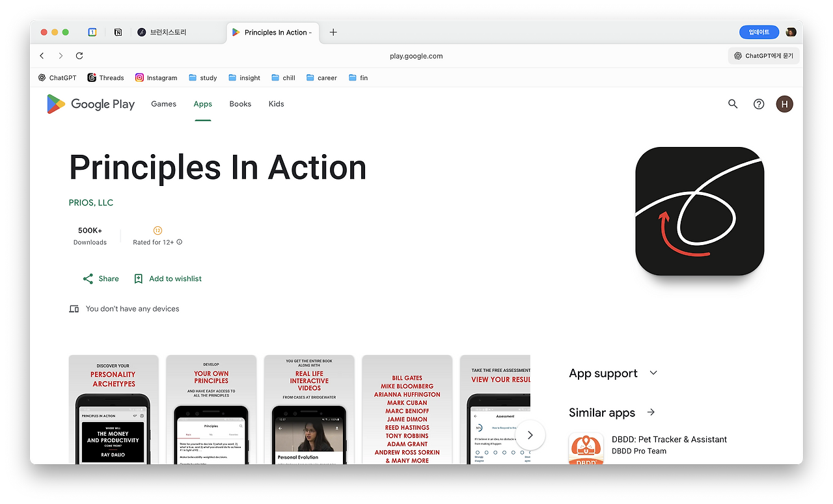This screenshot has width=833, height=504.
Task: Show next screenshots with the carousel arrow
Action: tap(530, 435)
